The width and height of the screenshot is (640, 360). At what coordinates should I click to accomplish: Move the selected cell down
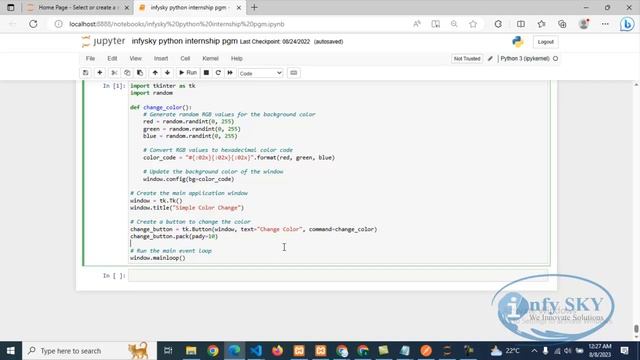[x=167, y=73]
